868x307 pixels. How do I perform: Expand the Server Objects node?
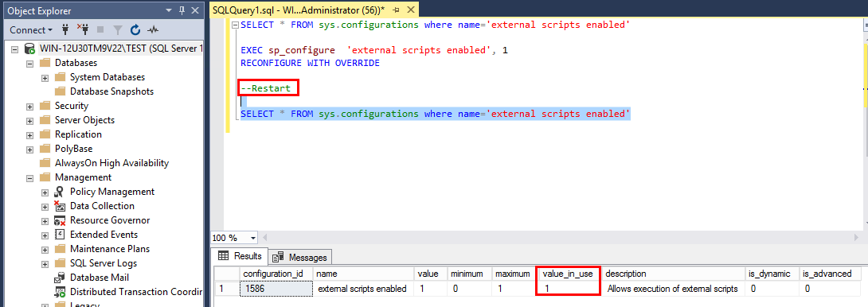[29, 120]
